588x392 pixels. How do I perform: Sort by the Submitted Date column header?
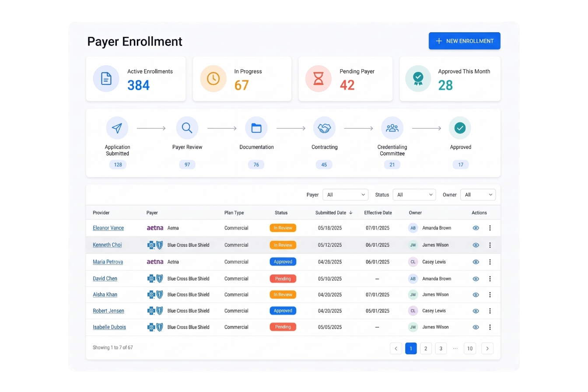pos(334,213)
